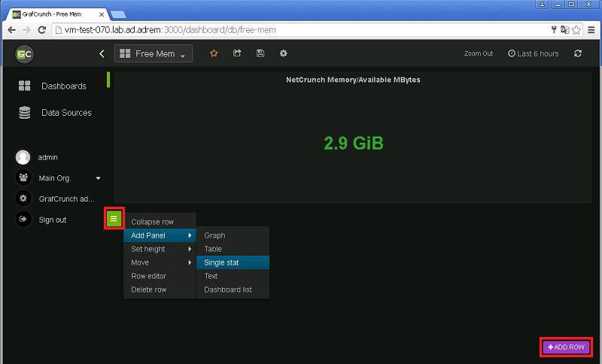This screenshot has height=364, width=602.
Task: Click the share dashboard icon
Action: 237,53
